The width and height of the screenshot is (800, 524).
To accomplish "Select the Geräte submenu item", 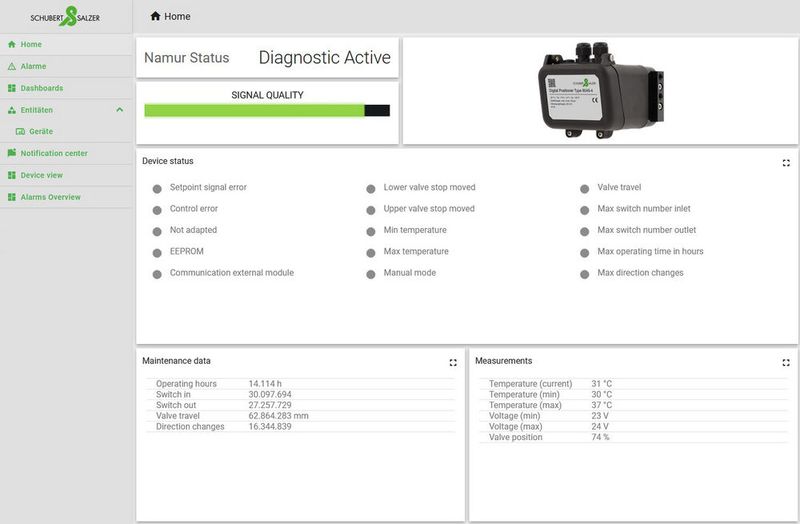I will click(66, 132).
